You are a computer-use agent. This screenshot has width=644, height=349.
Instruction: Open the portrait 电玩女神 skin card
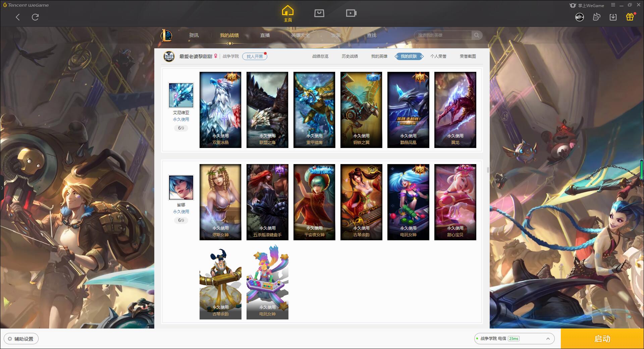408,202
